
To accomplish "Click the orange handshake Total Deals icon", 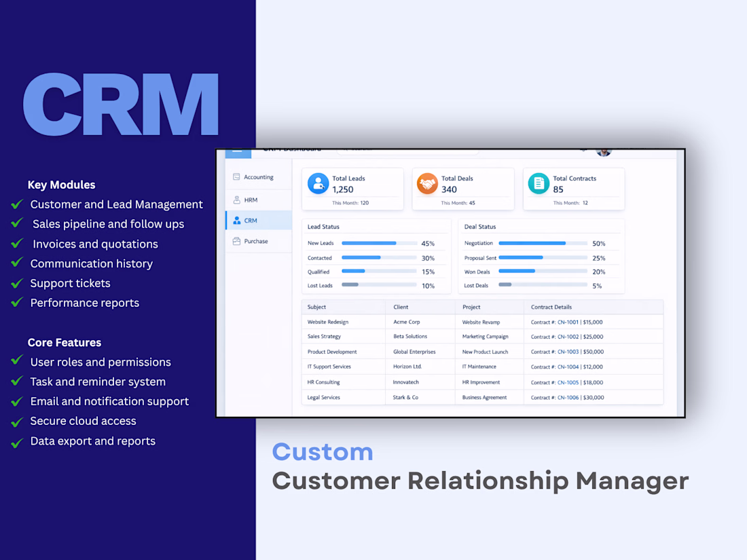I will click(427, 183).
